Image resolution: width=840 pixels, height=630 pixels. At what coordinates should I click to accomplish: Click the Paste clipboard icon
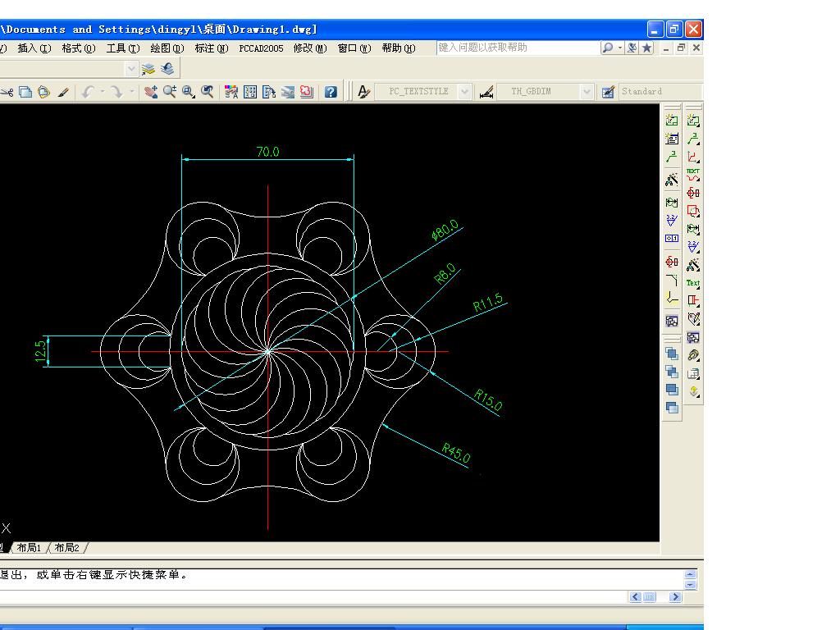pyautogui.click(x=44, y=92)
